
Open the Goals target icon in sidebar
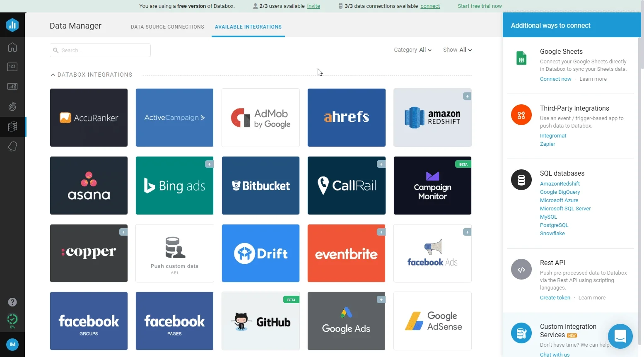coord(12,106)
